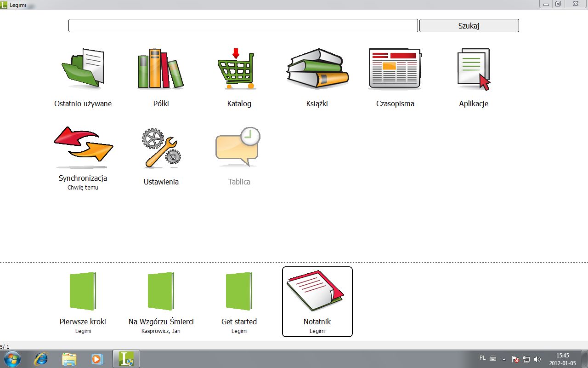Click the Action Center flag icon

coord(515,359)
